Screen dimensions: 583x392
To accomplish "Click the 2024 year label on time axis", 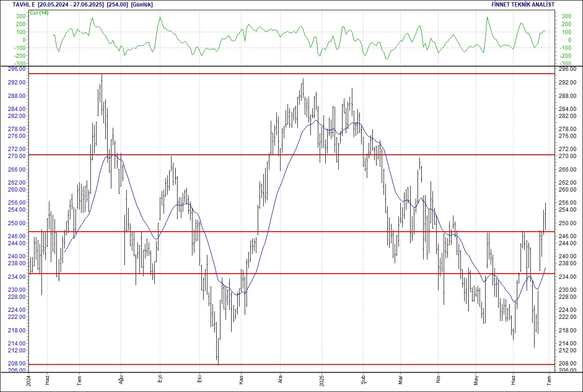I will (28, 380).
